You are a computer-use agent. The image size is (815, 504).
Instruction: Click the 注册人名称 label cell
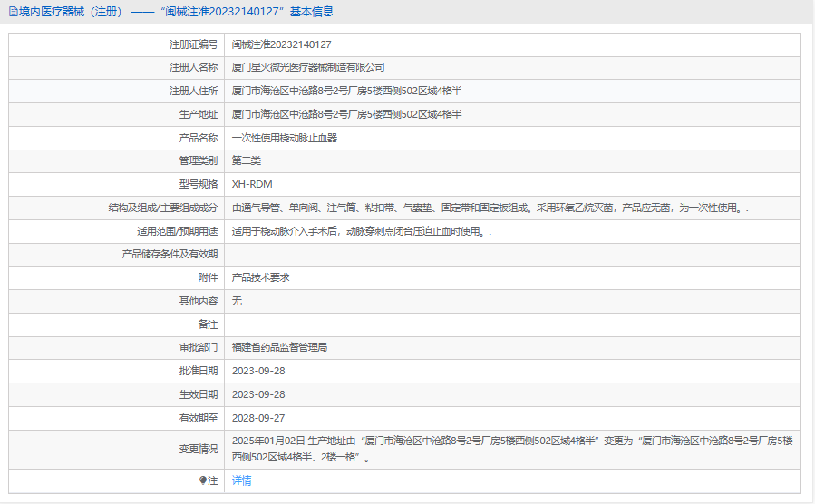tap(116, 68)
